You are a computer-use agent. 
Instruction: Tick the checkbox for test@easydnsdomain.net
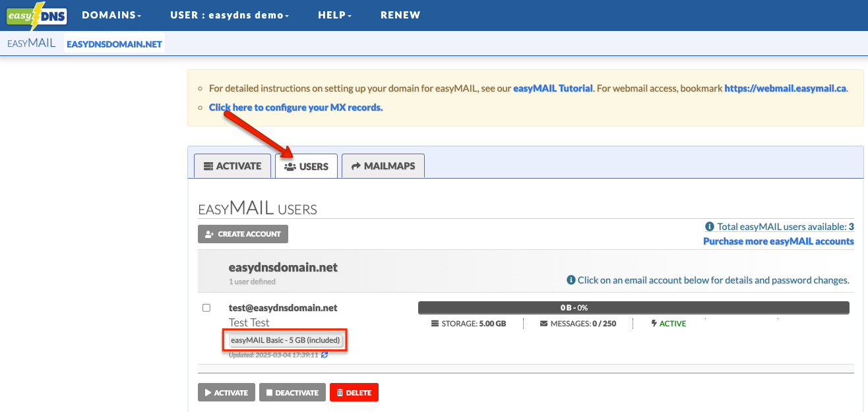(x=206, y=308)
